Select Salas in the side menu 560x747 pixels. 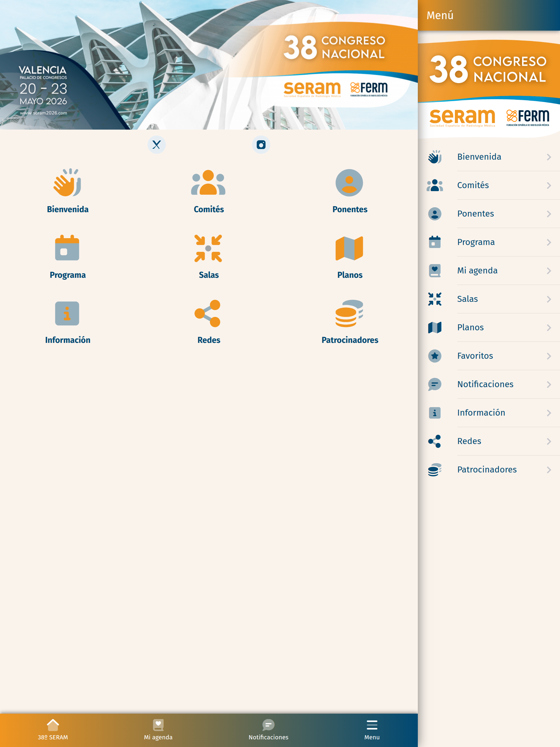(x=489, y=299)
